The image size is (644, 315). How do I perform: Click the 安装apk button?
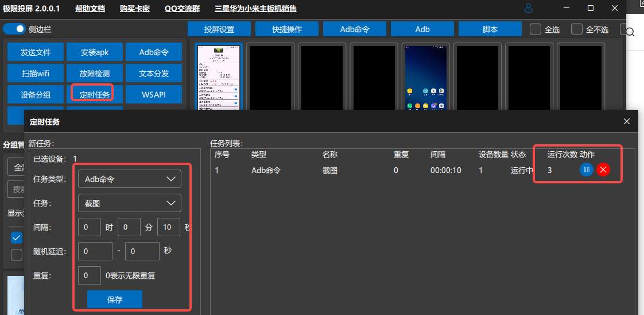pos(95,52)
